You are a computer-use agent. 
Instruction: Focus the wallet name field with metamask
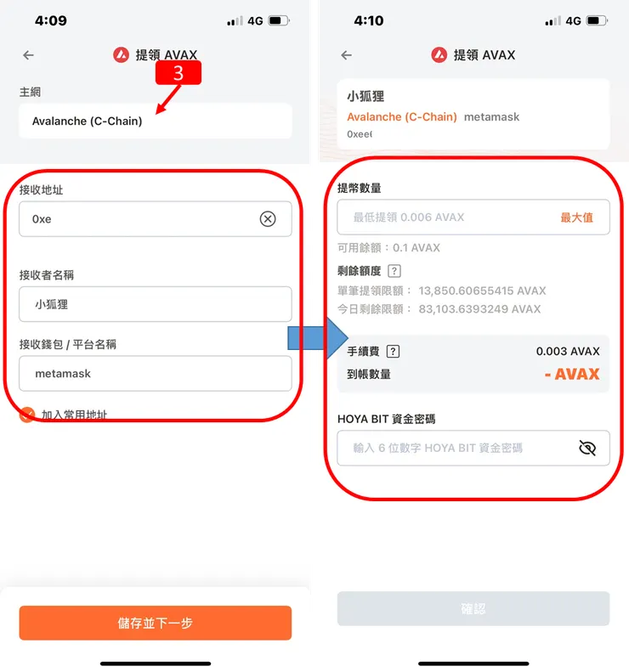(x=156, y=373)
